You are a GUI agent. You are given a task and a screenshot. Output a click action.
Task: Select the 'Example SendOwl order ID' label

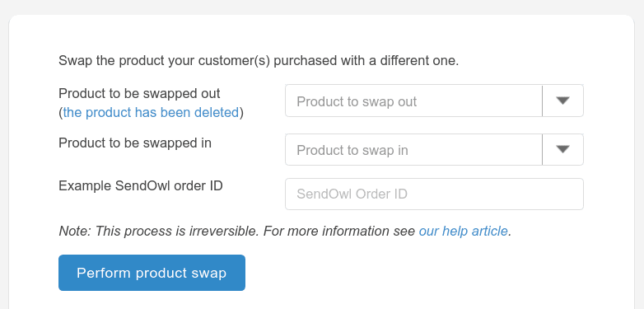[x=141, y=185]
